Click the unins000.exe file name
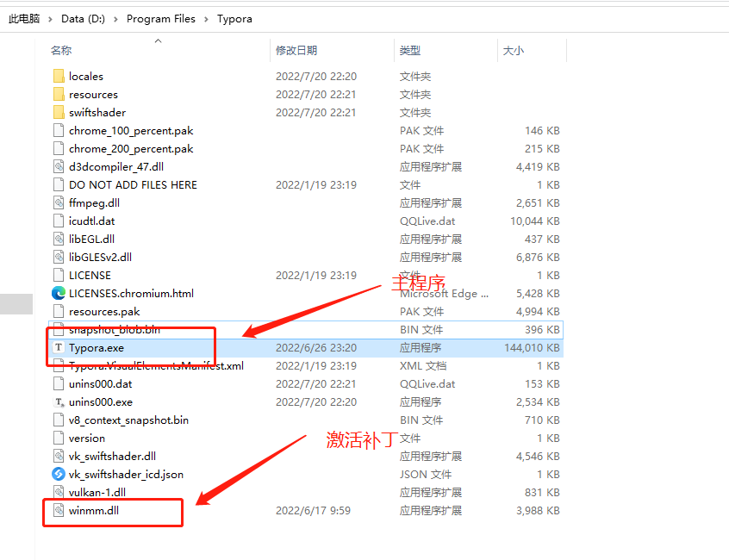Screen dimensions: 729x560 tap(101, 402)
